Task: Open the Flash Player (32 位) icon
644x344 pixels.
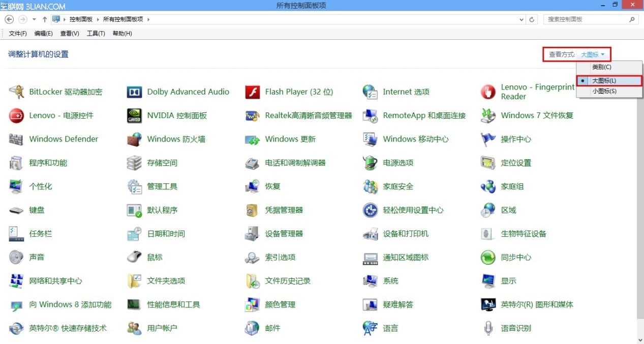Action: tap(252, 92)
